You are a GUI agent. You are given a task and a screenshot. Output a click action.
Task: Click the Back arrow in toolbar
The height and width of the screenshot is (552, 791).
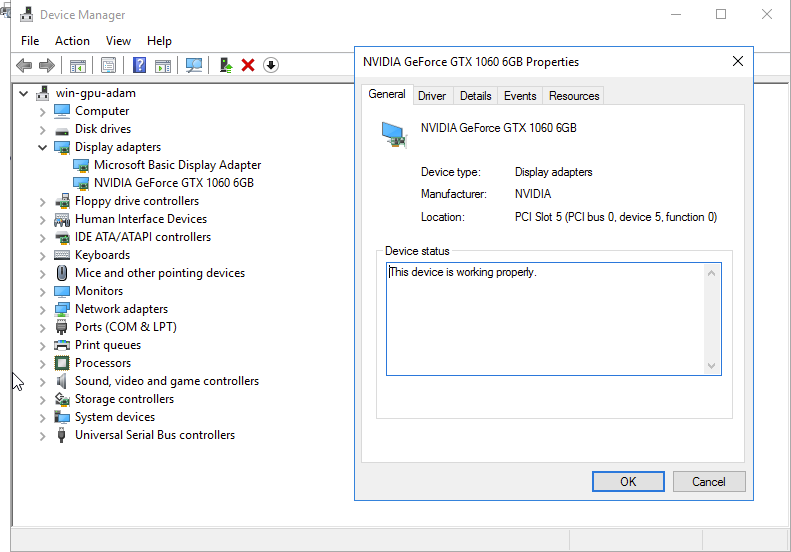(x=24, y=65)
